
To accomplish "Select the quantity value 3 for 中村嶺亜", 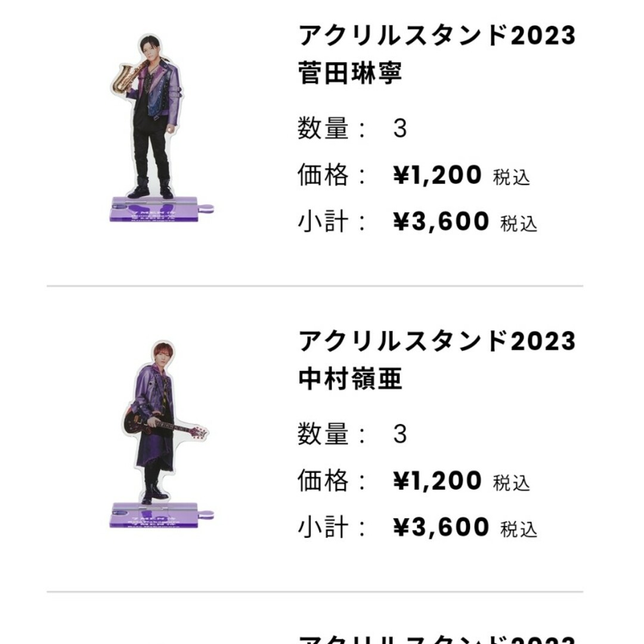I will click(x=400, y=434).
